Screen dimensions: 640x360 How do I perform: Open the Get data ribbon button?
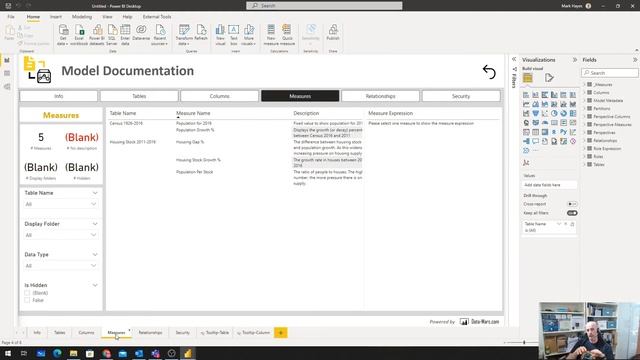[x=63, y=35]
